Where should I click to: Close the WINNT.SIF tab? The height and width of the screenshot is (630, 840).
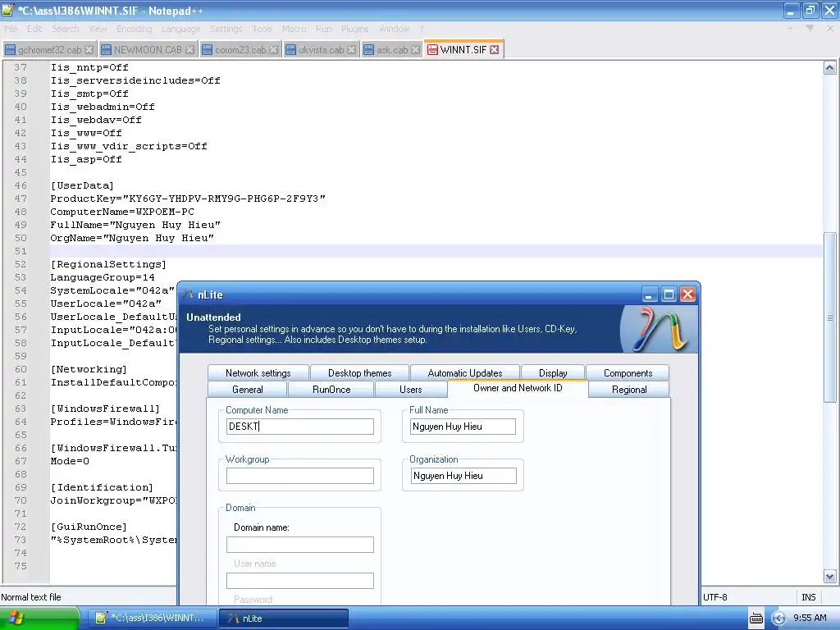[495, 50]
